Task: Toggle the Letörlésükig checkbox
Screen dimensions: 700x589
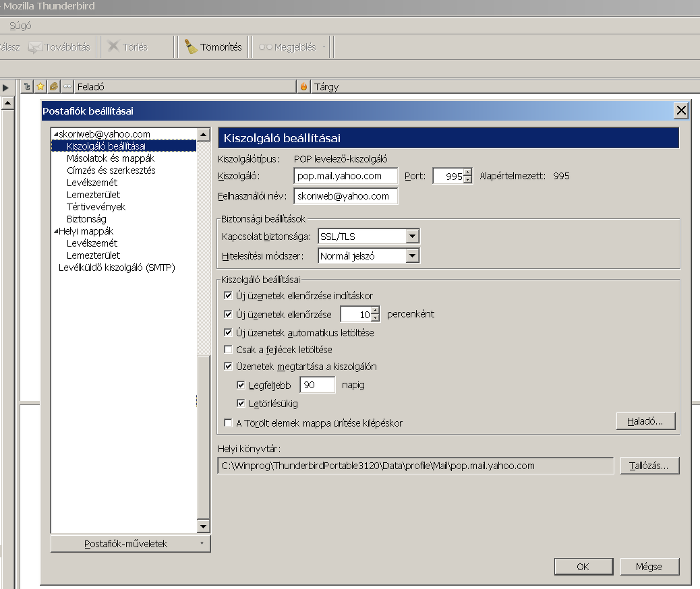Action: click(241, 404)
